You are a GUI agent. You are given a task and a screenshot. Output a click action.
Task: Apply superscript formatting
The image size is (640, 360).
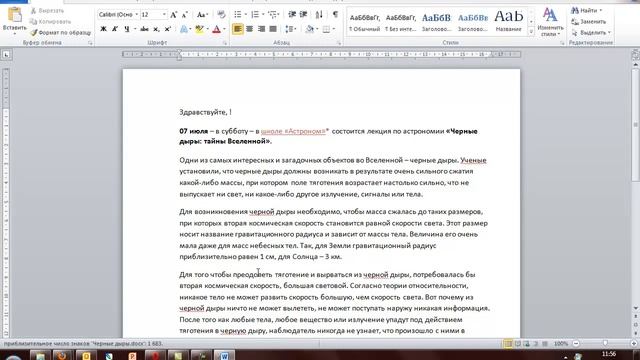tap(167, 29)
